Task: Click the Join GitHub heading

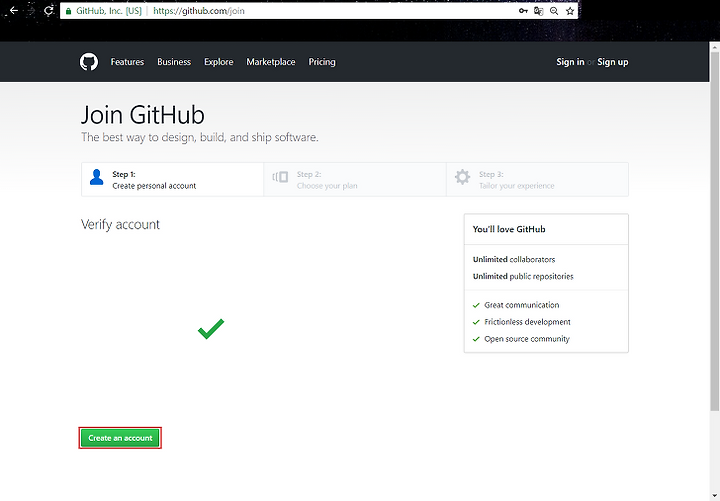Action: [x=143, y=115]
